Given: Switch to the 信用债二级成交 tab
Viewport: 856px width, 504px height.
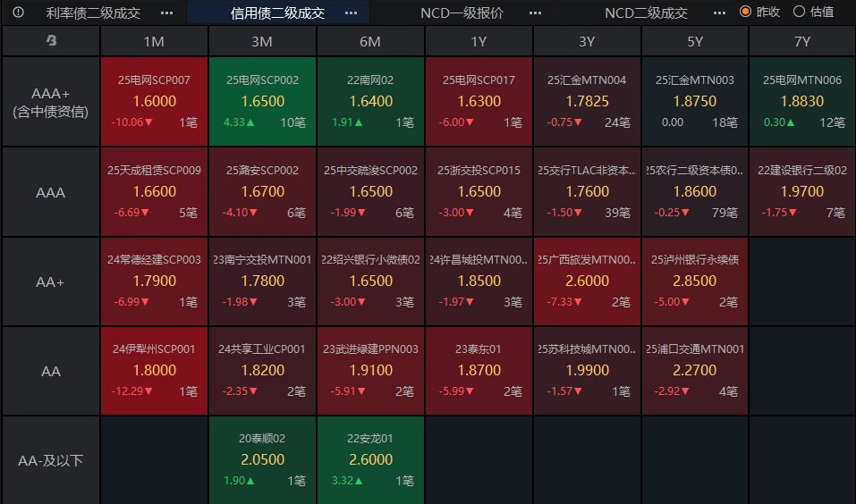Looking at the screenshot, I should tap(278, 13).
